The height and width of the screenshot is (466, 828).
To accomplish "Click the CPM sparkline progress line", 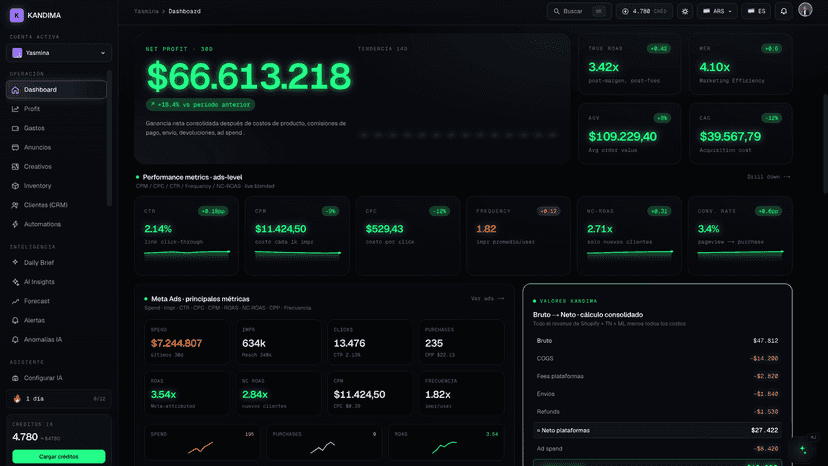I will pyautogui.click(x=298, y=253).
